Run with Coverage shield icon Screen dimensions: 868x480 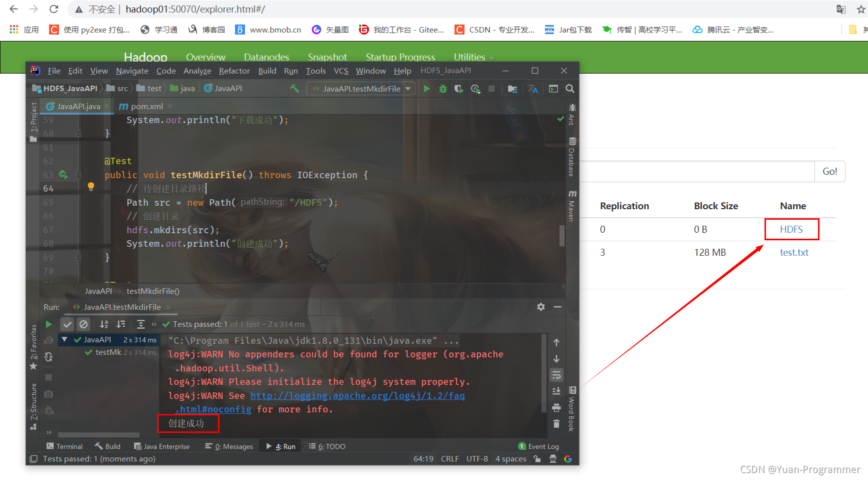tap(458, 89)
